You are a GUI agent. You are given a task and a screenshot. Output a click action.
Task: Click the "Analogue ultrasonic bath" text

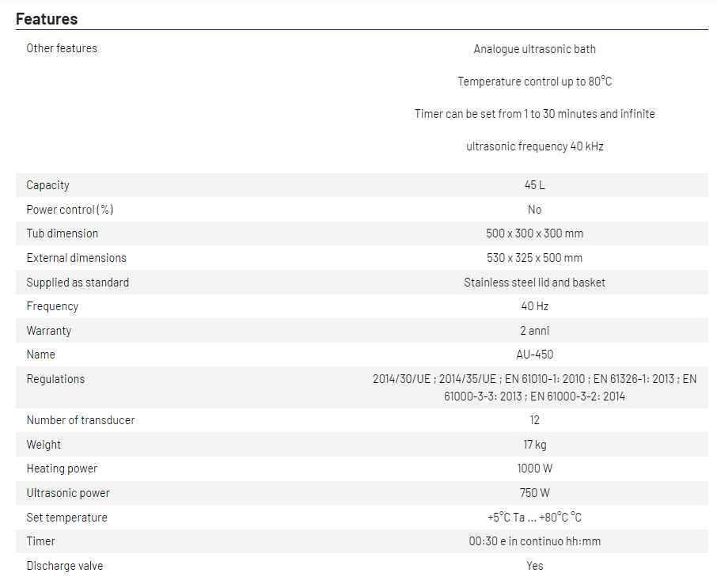(x=535, y=49)
